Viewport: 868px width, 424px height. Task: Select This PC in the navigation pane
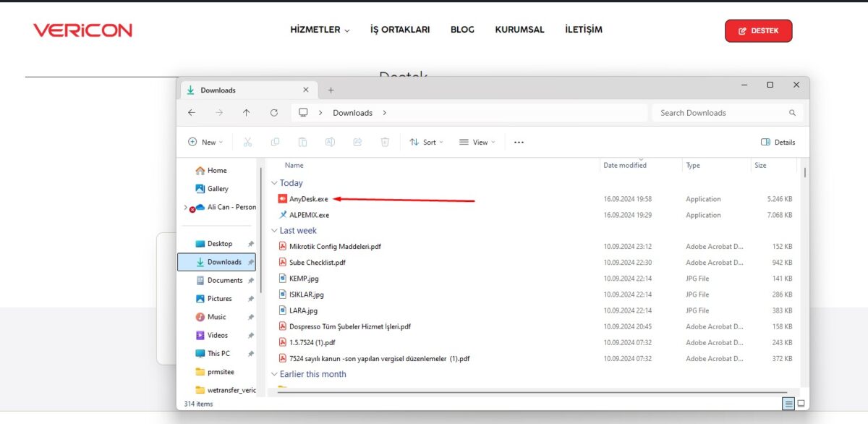pos(218,353)
